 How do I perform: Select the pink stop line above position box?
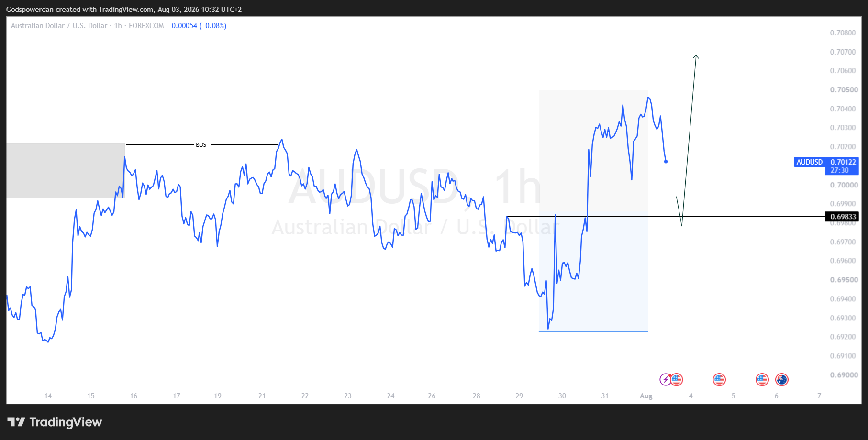pos(593,90)
